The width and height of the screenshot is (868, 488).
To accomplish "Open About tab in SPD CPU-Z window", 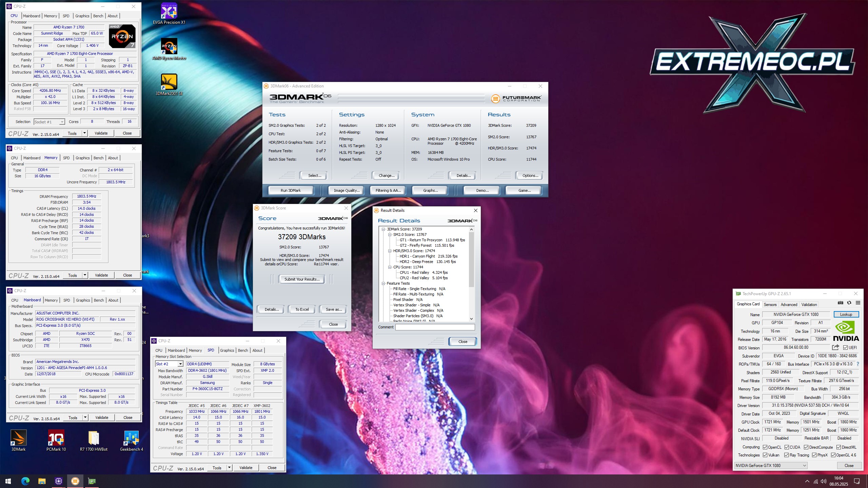I will pyautogui.click(x=257, y=350).
